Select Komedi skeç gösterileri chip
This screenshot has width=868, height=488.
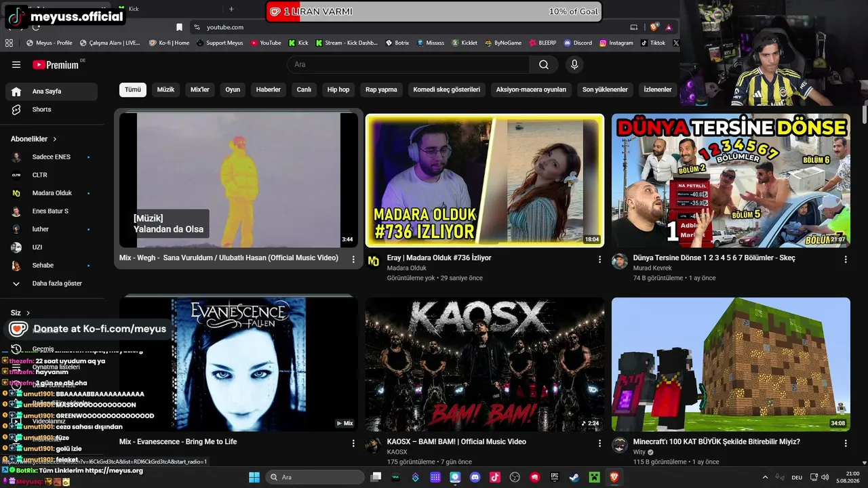pyautogui.click(x=447, y=89)
